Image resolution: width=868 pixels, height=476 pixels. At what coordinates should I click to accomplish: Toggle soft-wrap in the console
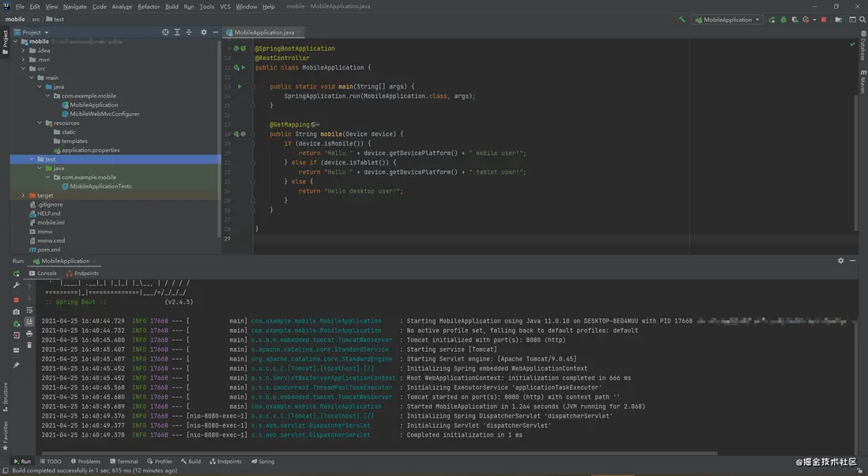click(29, 310)
